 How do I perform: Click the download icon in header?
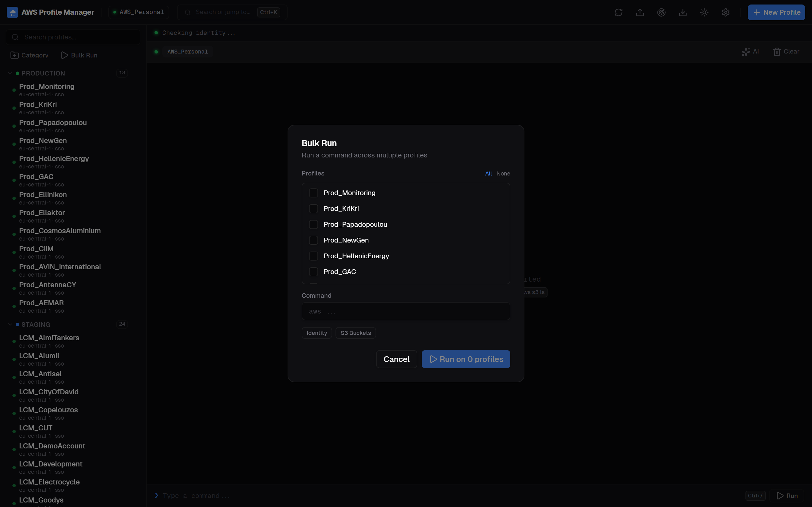[683, 12]
